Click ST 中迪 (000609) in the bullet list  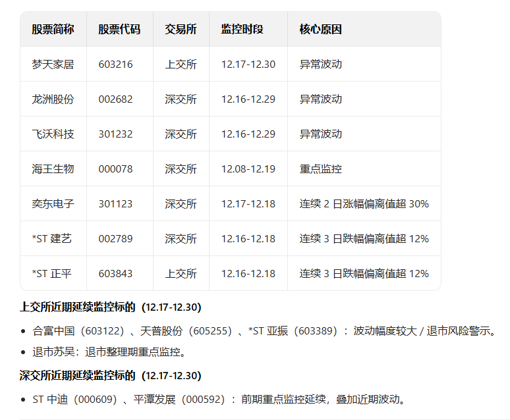click(x=75, y=400)
